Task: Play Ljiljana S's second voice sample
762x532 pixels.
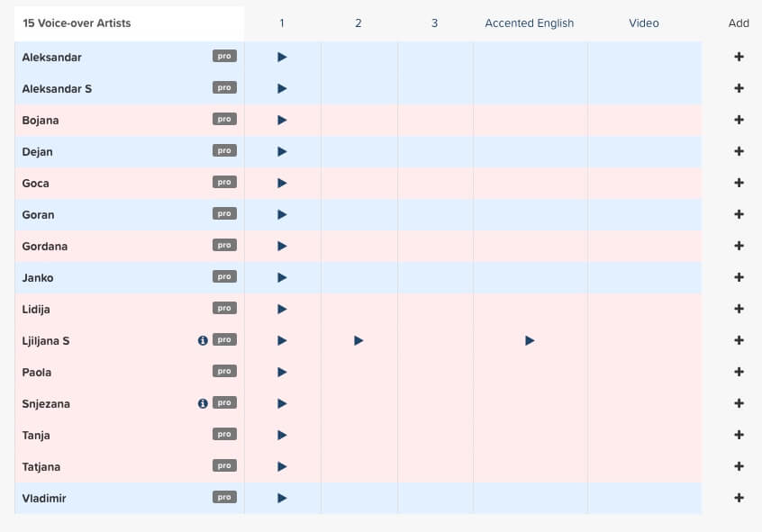Action: pyautogui.click(x=358, y=340)
